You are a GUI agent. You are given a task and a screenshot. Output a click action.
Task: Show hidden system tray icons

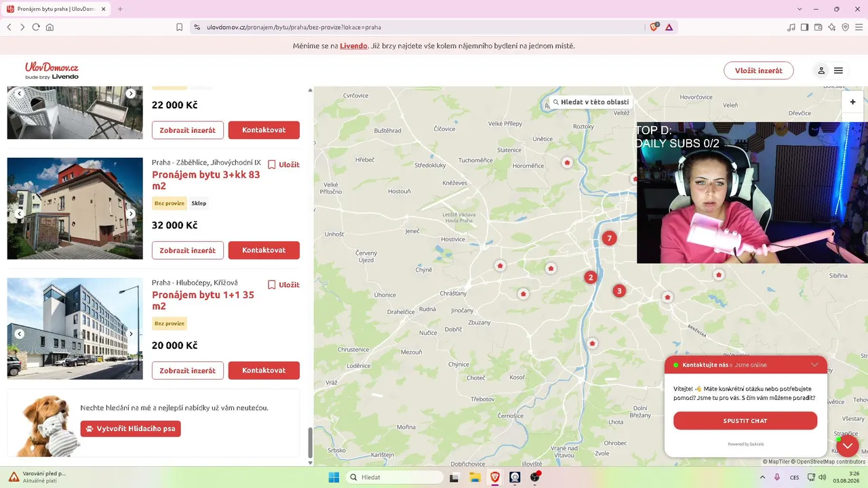762,477
